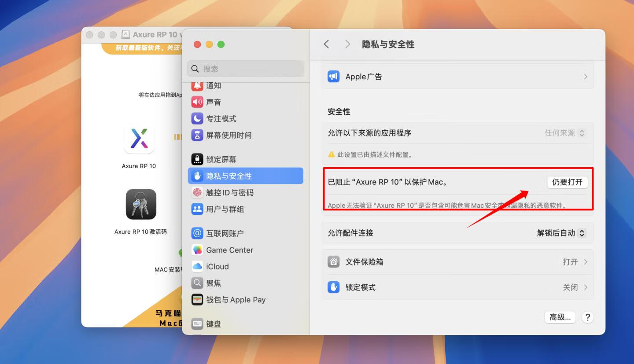The width and height of the screenshot is (634, 364).
Task: Open iCloud settings from sidebar
Action: coord(217,266)
